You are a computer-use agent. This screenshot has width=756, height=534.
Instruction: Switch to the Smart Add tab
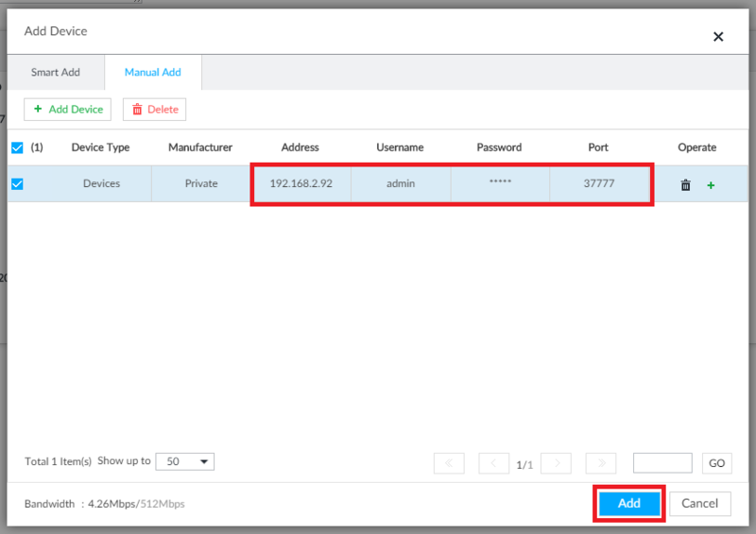coord(56,73)
